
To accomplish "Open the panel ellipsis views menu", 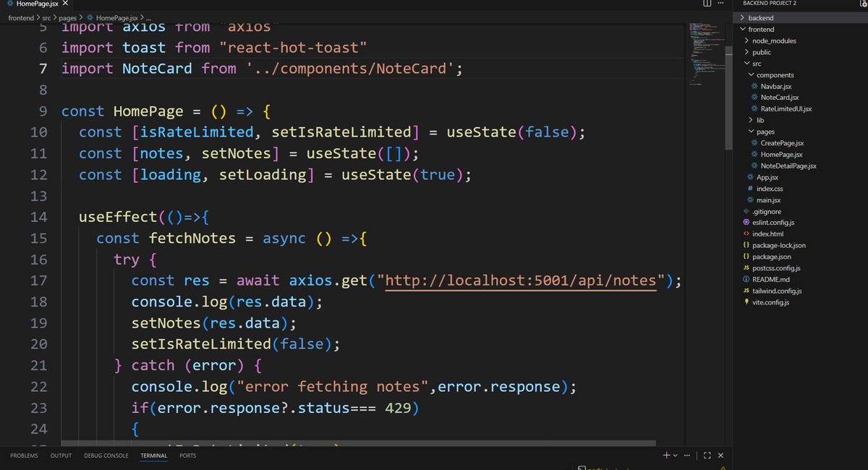I will point(686,456).
